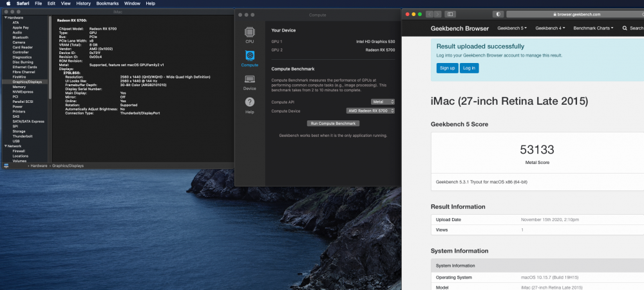Open the Apple menu
Screen dimensions: 644x290
(8, 3)
